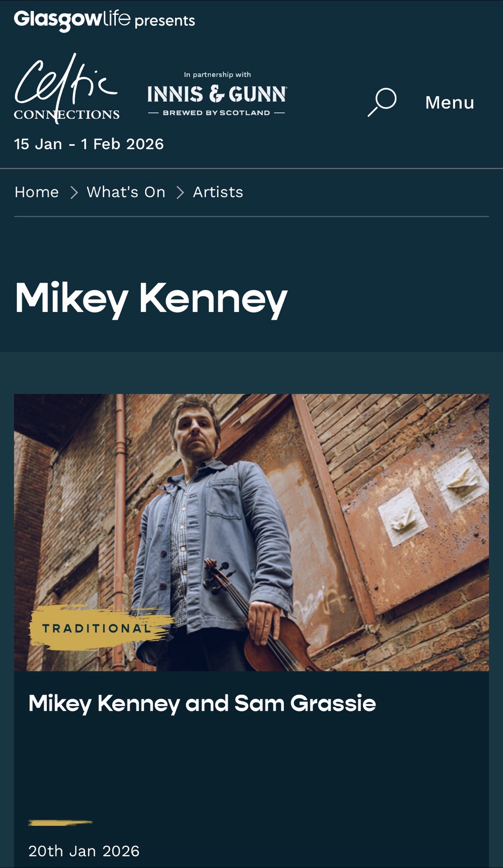Go to the Home breadcrumb
Screen dimensions: 503x868
click(36, 192)
